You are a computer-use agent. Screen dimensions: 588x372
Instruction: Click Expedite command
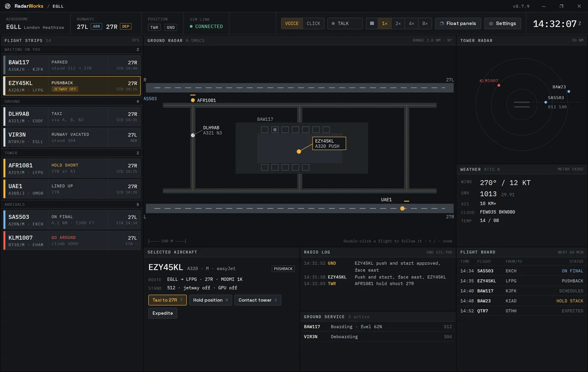pyautogui.click(x=163, y=313)
